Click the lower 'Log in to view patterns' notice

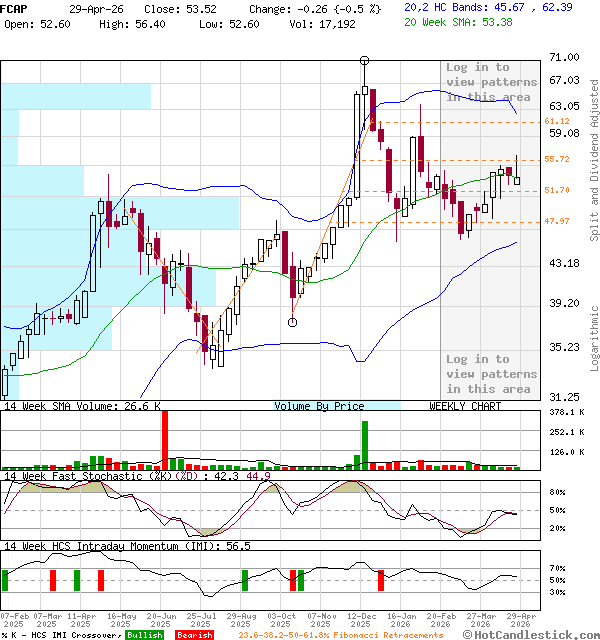click(491, 374)
